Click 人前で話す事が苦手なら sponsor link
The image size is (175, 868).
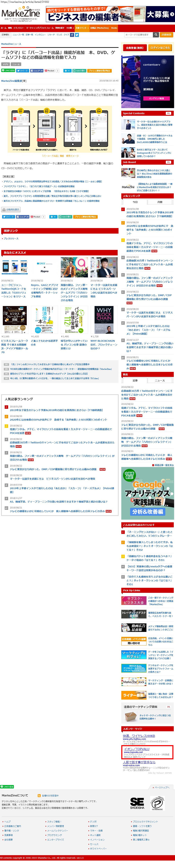[x=139, y=762]
